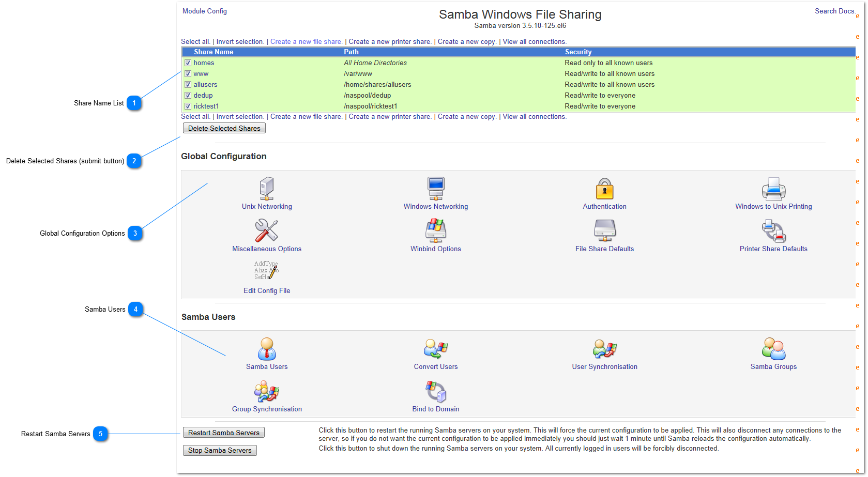868x477 pixels.
Task: Open the File Share Defaults drive icon
Action: 604,230
